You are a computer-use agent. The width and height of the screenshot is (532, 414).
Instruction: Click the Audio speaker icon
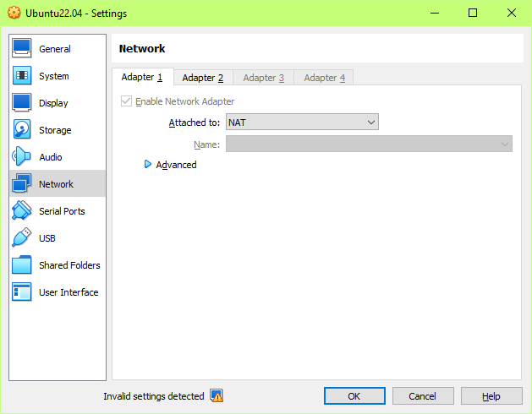pos(21,156)
